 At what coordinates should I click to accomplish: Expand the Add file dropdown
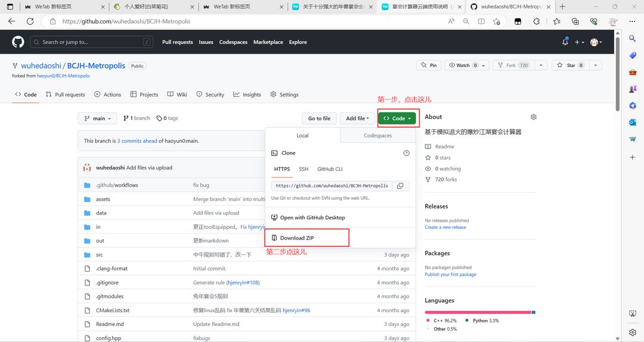[357, 118]
